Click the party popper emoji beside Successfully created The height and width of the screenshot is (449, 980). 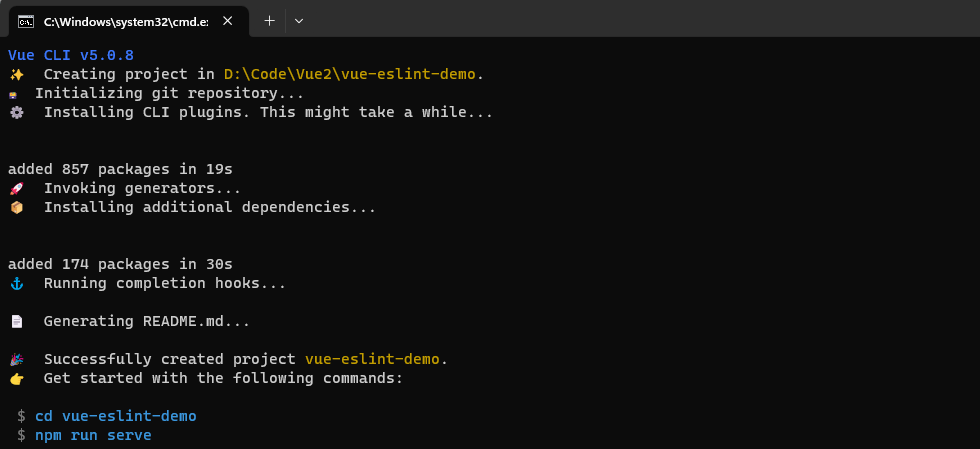(16, 359)
